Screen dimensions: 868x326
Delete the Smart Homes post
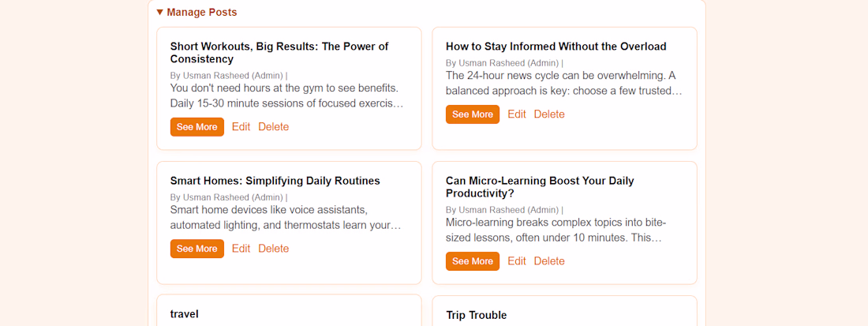click(274, 249)
